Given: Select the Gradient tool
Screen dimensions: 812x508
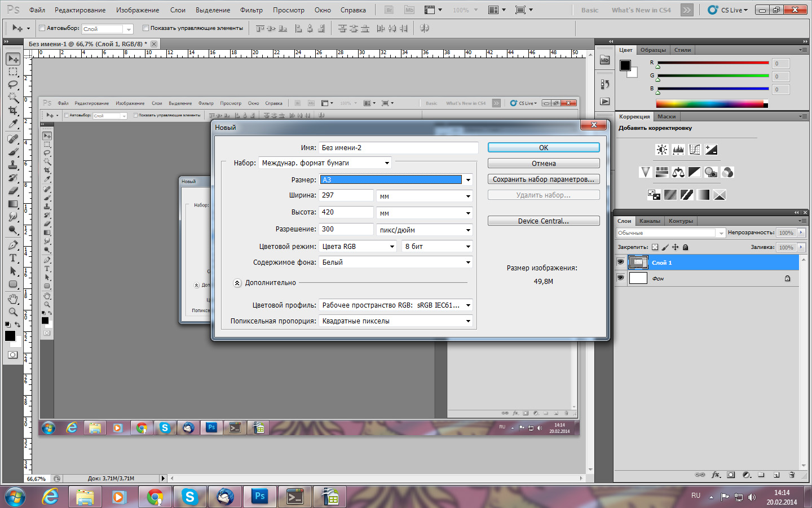Looking at the screenshot, I should pos(13,204).
